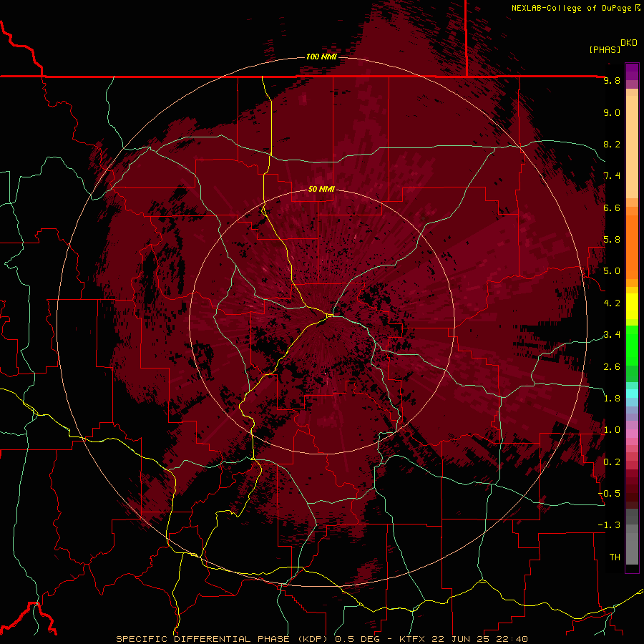Viewport: 644px width, 644px height.
Task: Click the 1.8 value on the color scale
Action: point(612,399)
